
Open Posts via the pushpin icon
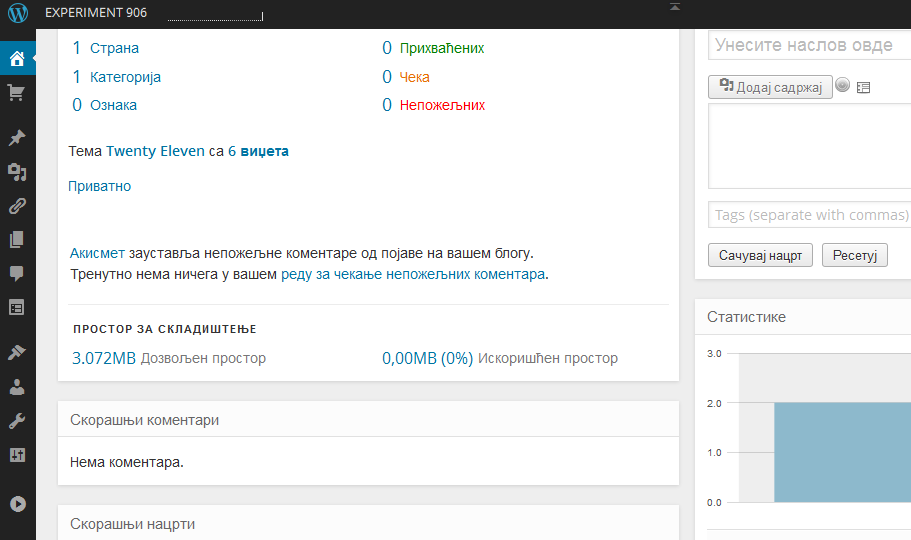17,137
